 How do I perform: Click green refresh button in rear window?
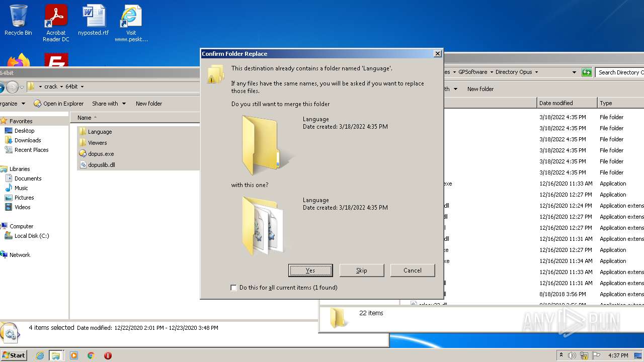tap(587, 72)
